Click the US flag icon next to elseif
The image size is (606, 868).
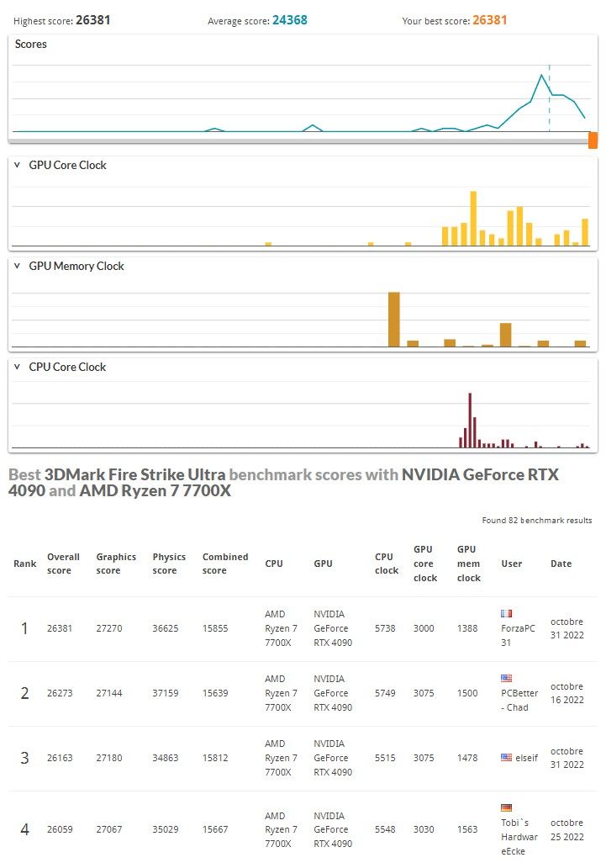point(506,757)
